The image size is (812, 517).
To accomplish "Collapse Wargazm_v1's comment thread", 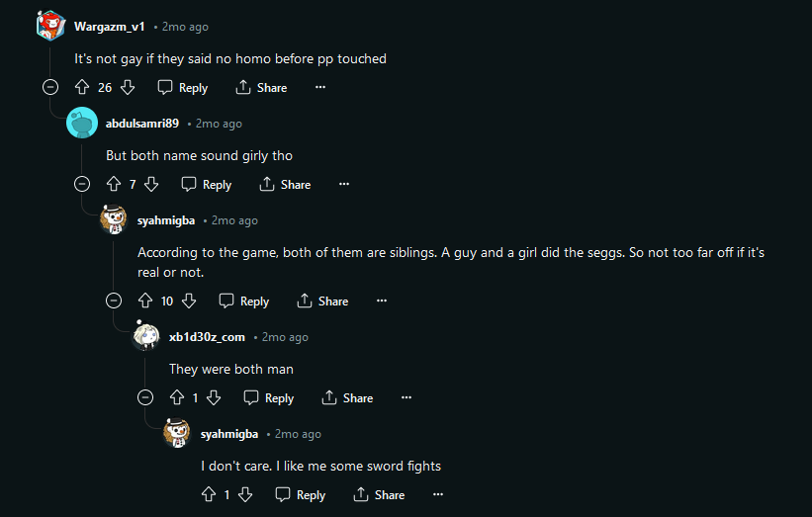I will (x=51, y=87).
